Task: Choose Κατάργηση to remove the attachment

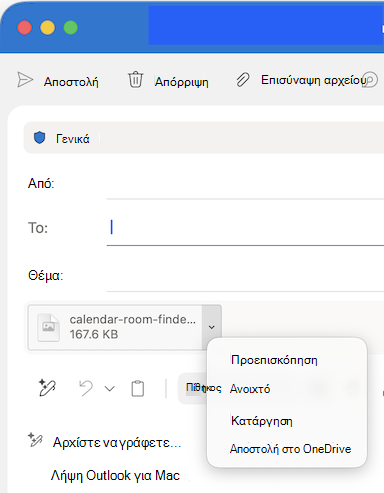Action: pyautogui.click(x=262, y=421)
